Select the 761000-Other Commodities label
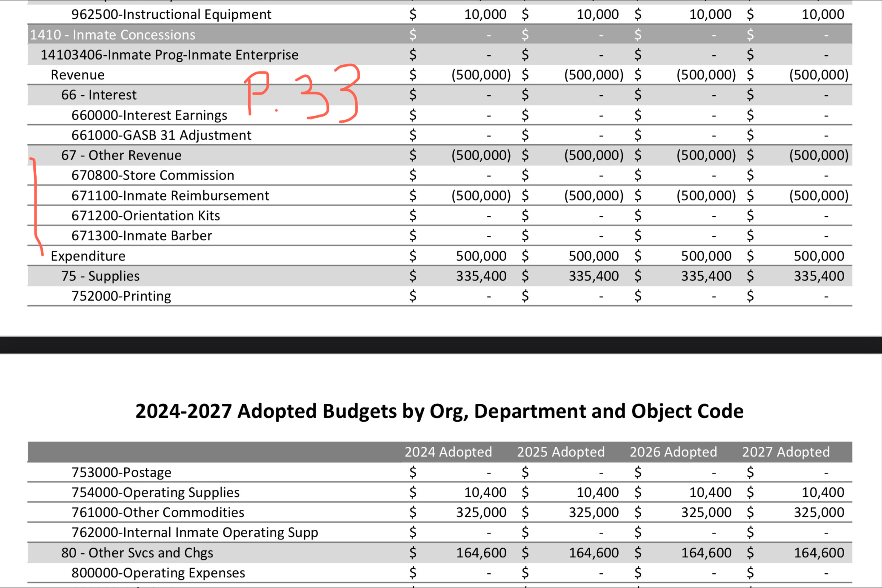Image resolution: width=882 pixels, height=588 pixels. [158, 512]
